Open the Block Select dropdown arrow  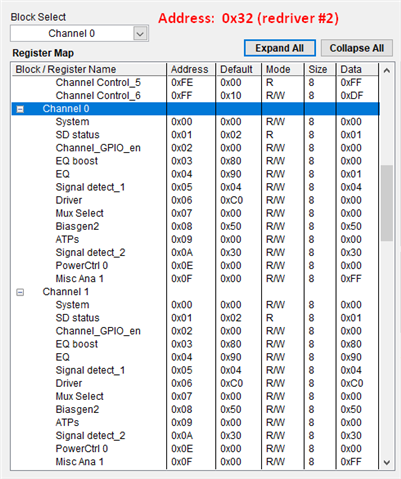click(x=140, y=34)
